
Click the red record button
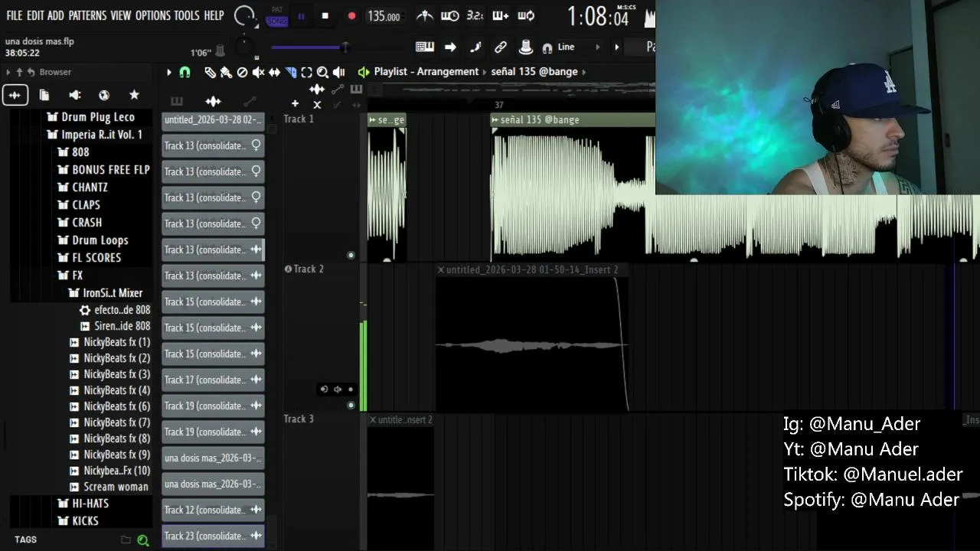tap(351, 16)
